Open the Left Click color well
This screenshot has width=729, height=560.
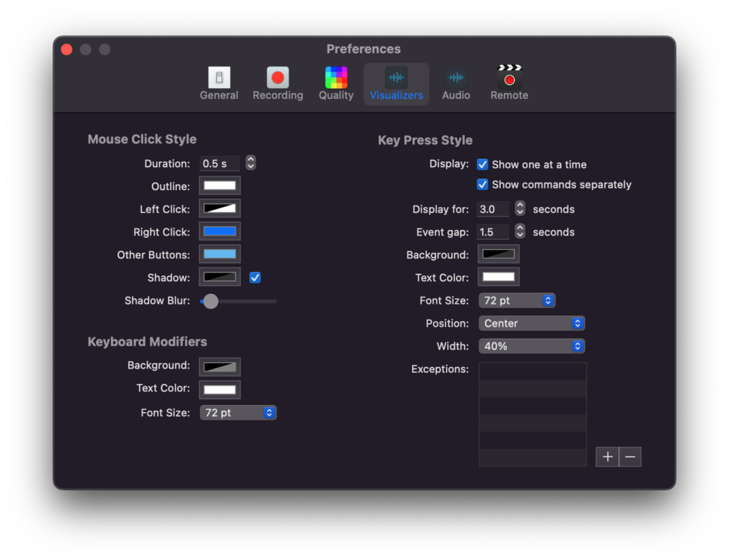(x=219, y=208)
